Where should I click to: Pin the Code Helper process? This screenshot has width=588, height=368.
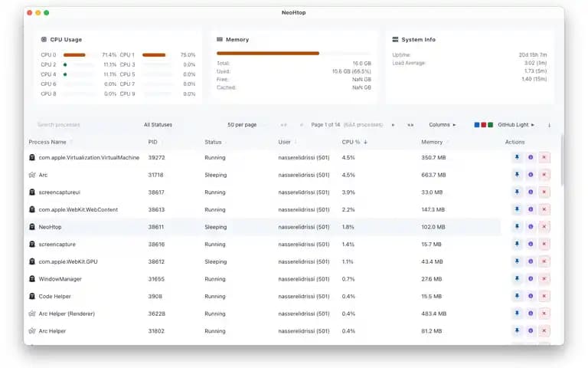[x=517, y=296]
